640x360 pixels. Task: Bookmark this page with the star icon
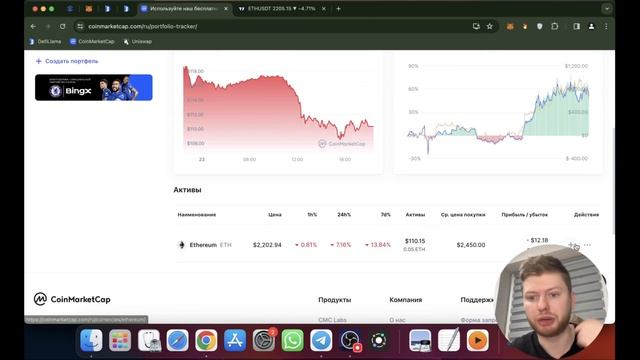coord(489,26)
